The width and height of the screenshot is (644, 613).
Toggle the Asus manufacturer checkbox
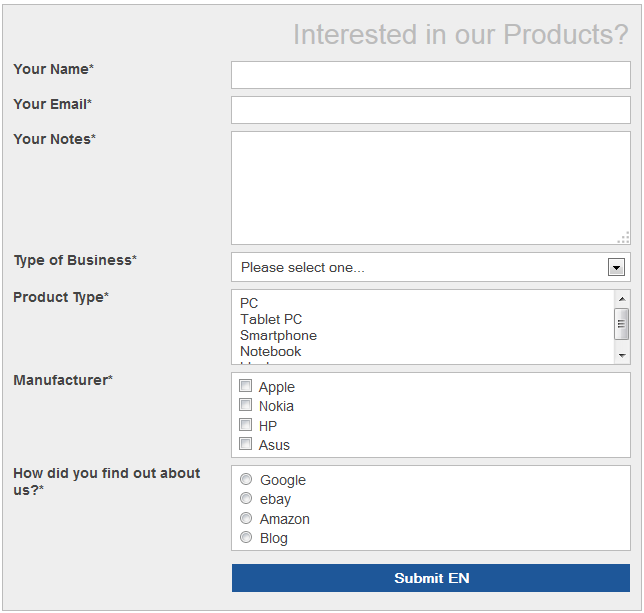pos(246,444)
